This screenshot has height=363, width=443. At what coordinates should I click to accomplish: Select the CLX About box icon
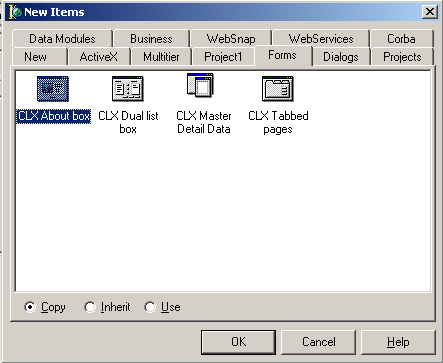[x=53, y=89]
